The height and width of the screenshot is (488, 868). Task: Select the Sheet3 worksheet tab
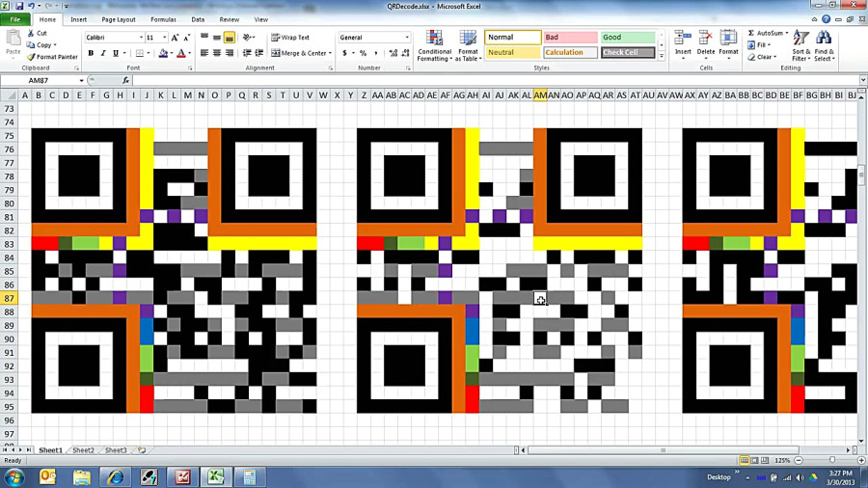pyautogui.click(x=116, y=450)
